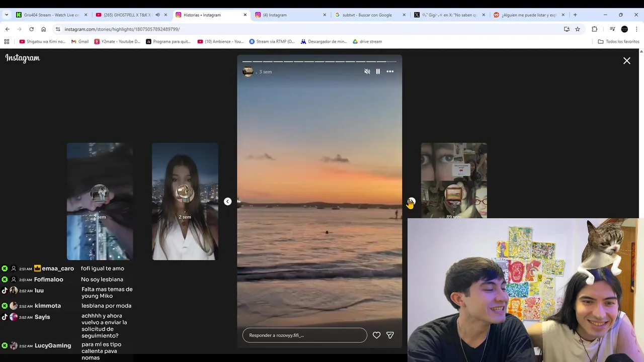Open the story three-dot options menu
Screen dimensions: 644x362
coord(390,71)
